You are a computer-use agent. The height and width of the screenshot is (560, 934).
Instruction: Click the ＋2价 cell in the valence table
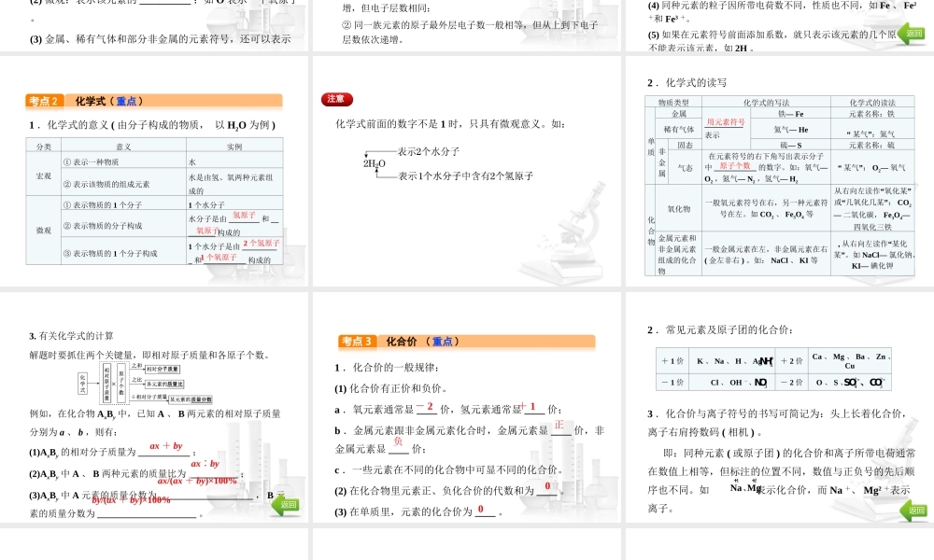coord(792,361)
